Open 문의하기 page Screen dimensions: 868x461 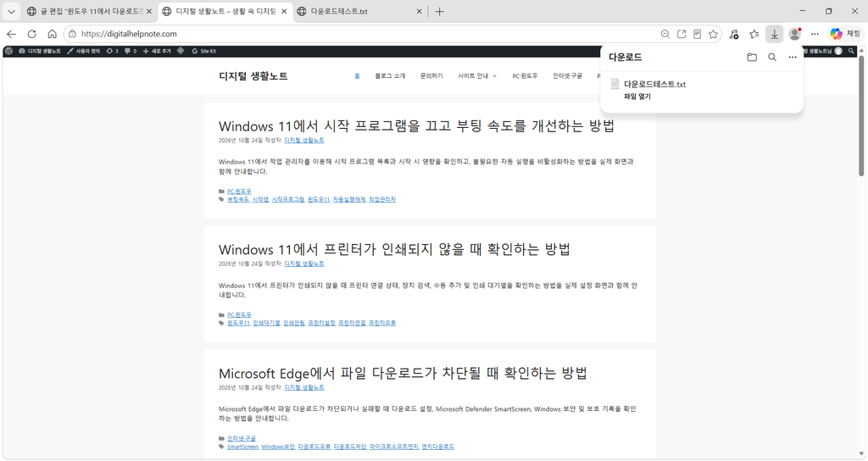pyautogui.click(x=431, y=75)
